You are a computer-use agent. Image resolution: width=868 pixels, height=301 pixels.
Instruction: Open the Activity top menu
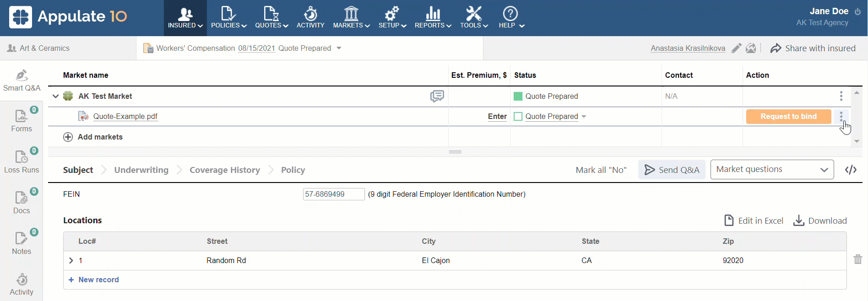coord(310,18)
